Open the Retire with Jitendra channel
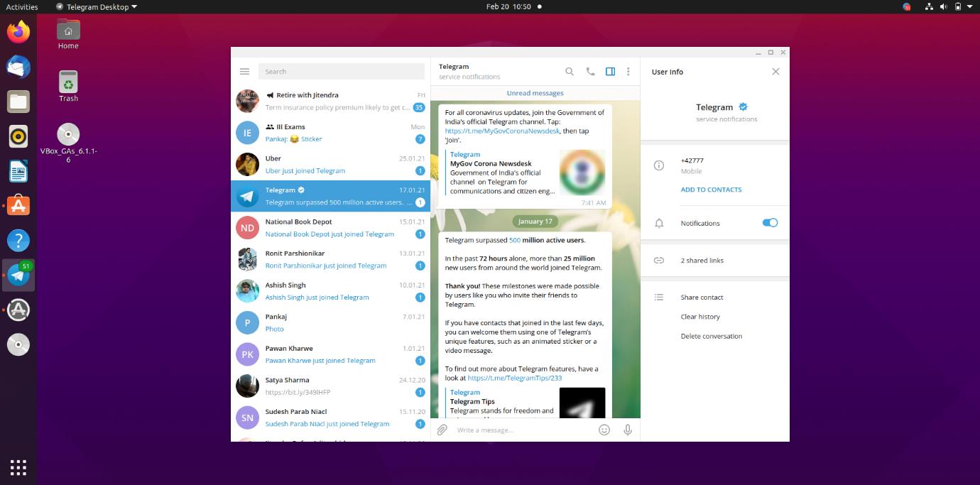Viewport: 980px width, 485px height. (x=330, y=102)
